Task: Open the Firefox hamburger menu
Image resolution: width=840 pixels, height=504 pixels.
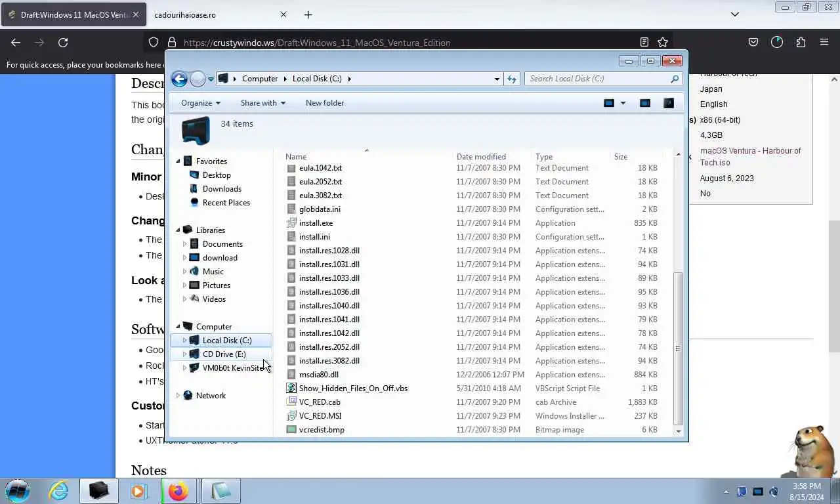Action: point(824,43)
